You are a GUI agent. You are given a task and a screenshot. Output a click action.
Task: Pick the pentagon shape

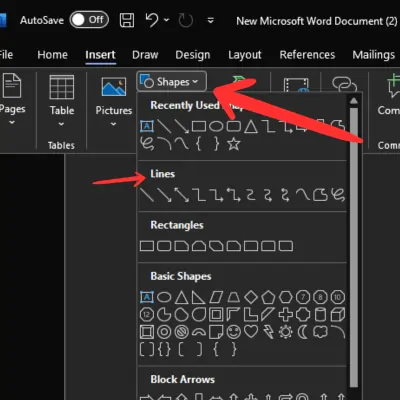pyautogui.click(x=268, y=297)
